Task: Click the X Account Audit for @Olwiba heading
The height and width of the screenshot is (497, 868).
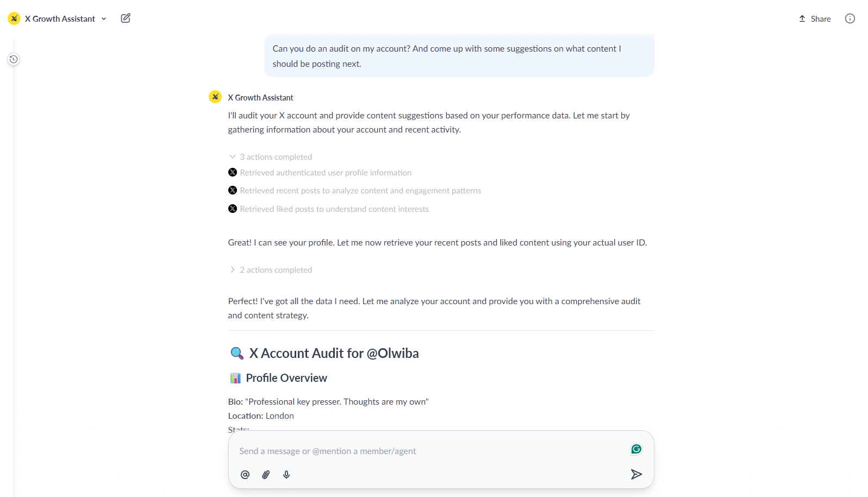Action: pos(334,354)
